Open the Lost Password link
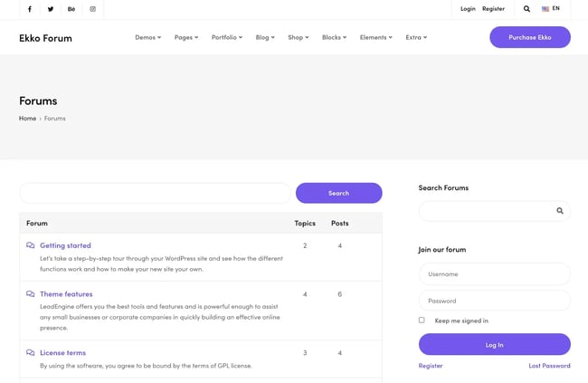The height and width of the screenshot is (383, 588). [549, 366]
